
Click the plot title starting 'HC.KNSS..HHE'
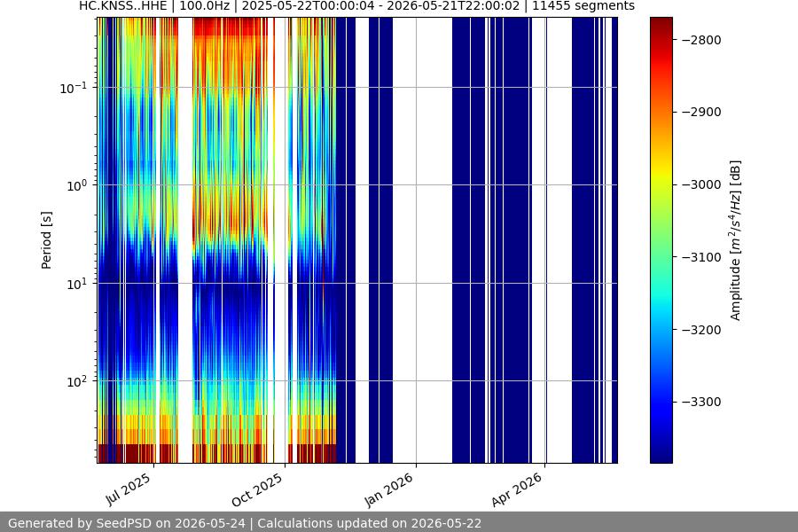[x=356, y=6]
